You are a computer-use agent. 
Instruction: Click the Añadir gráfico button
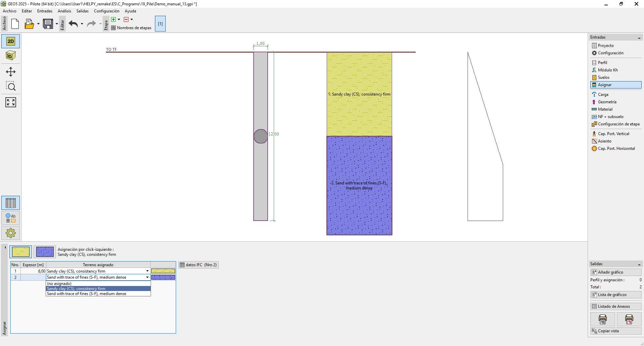[615, 272]
